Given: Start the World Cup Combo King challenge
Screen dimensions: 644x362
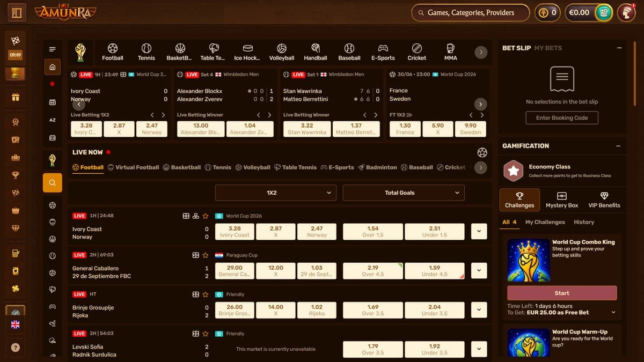Looking at the screenshot, I should coord(562,293).
